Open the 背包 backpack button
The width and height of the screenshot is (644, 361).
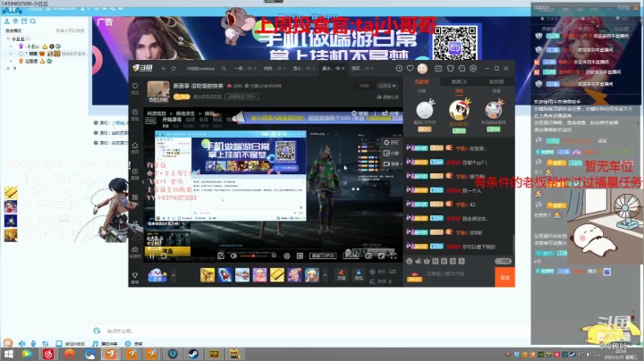tap(359, 275)
